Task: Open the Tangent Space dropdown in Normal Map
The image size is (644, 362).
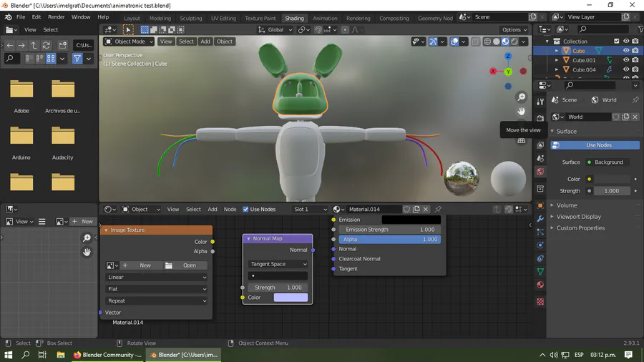Action: point(278,264)
